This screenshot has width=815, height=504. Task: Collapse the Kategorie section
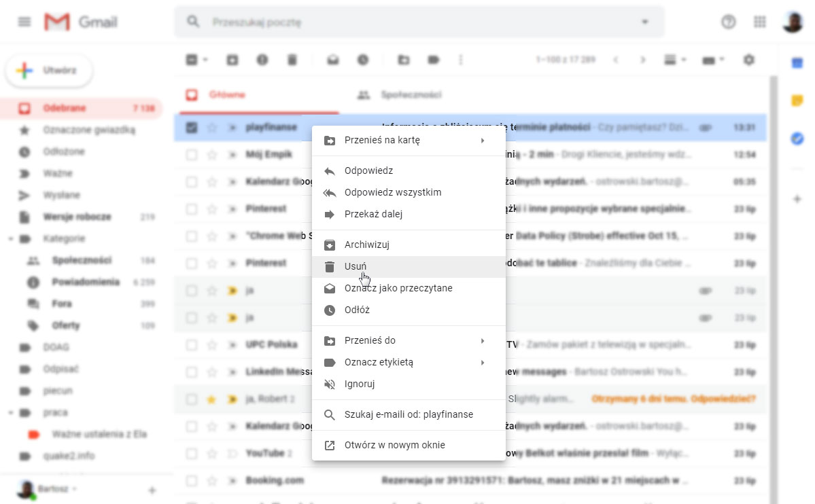[x=11, y=238]
